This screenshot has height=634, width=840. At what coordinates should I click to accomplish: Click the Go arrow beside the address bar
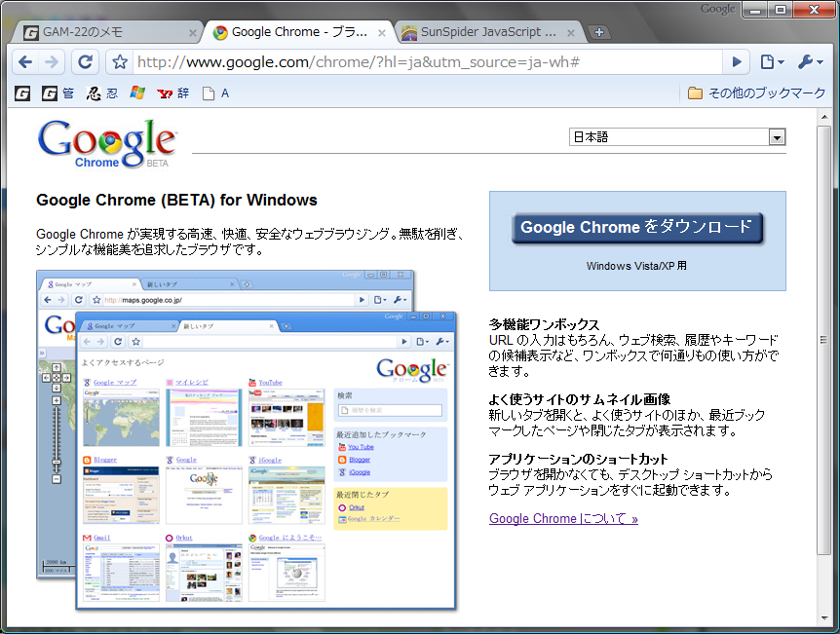coord(737,62)
